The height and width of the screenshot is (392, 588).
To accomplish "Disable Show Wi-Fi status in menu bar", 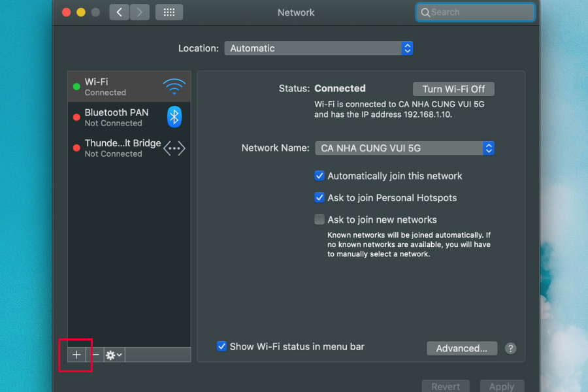I will pyautogui.click(x=222, y=346).
